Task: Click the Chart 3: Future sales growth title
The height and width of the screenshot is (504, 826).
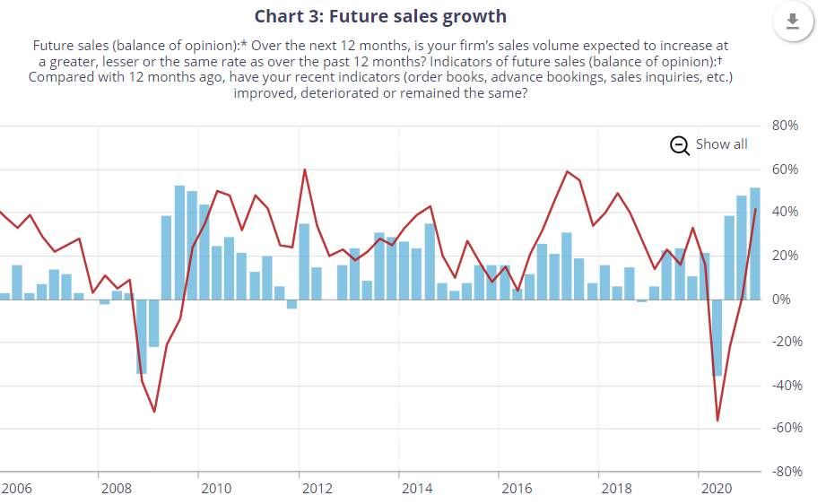Action: (x=380, y=16)
